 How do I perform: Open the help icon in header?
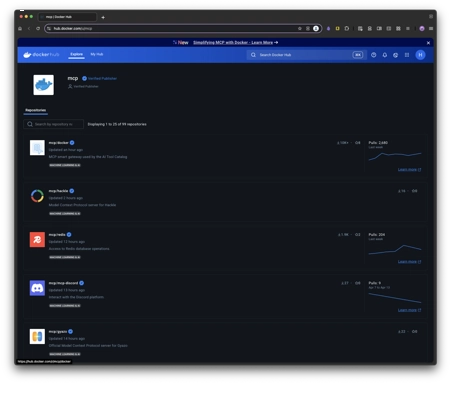tap(374, 55)
